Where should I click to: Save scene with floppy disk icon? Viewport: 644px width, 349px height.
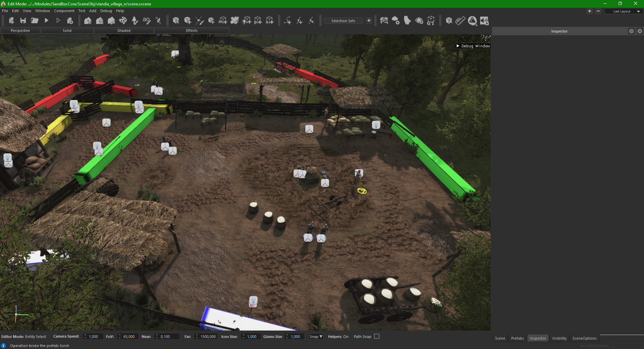[x=23, y=21]
